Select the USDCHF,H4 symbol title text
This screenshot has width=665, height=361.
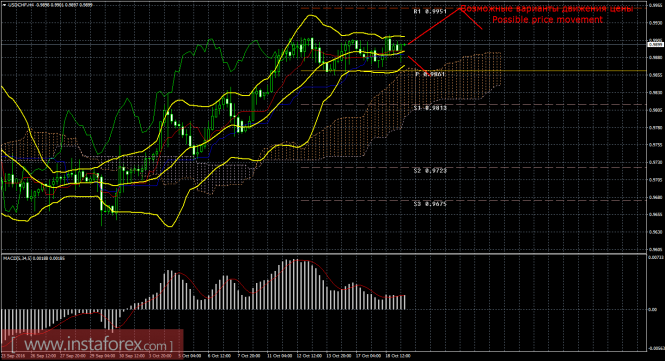[21, 5]
